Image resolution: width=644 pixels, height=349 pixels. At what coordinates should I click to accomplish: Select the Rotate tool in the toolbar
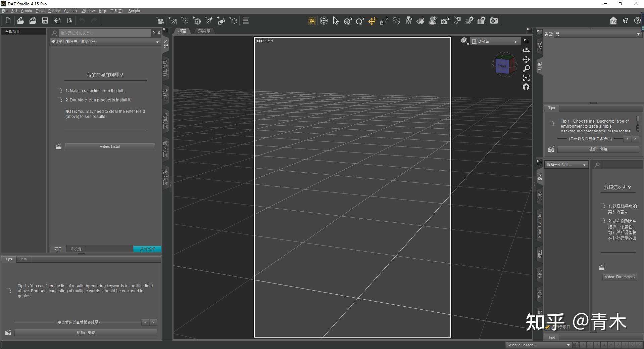coord(360,21)
